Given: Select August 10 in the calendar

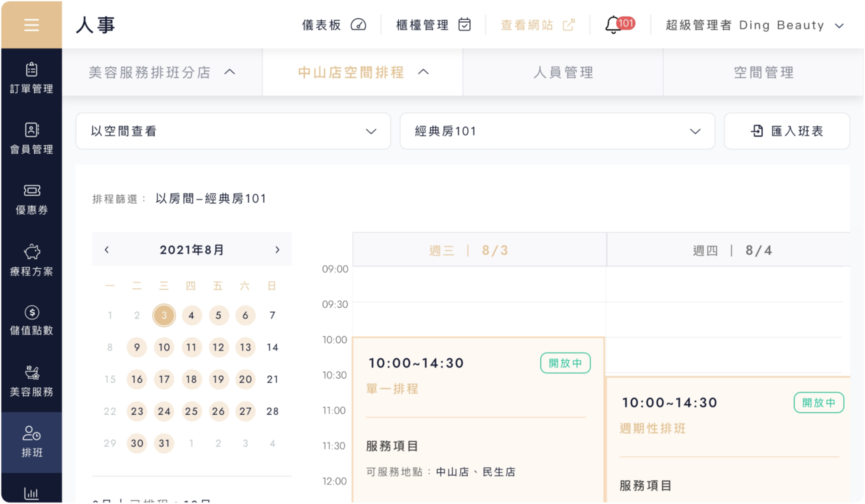Looking at the screenshot, I should click(x=164, y=347).
